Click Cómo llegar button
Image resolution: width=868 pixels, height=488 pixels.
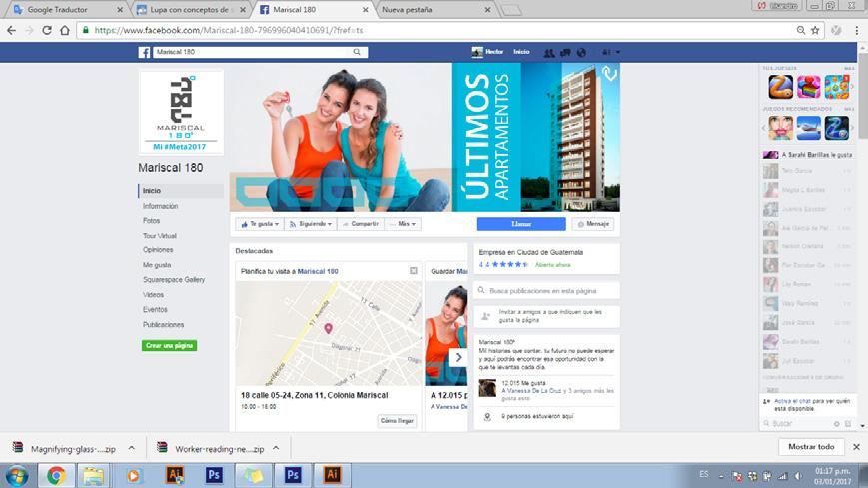coord(397,421)
